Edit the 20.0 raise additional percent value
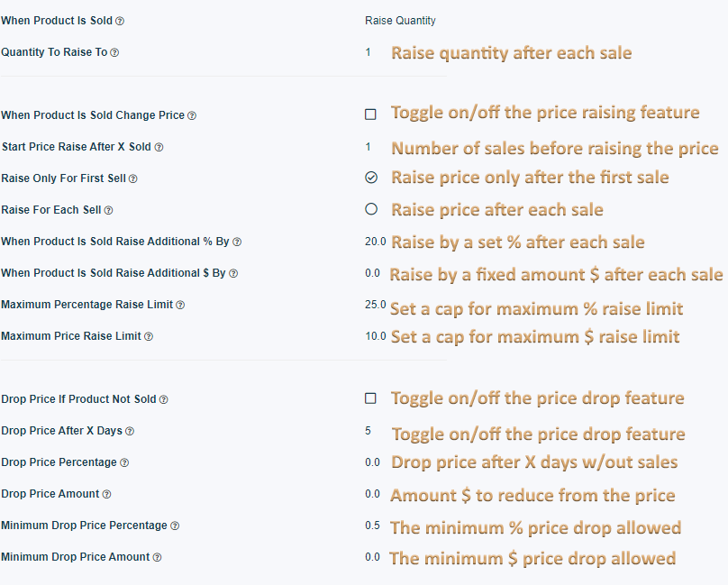This screenshot has height=585, width=728. pos(375,242)
